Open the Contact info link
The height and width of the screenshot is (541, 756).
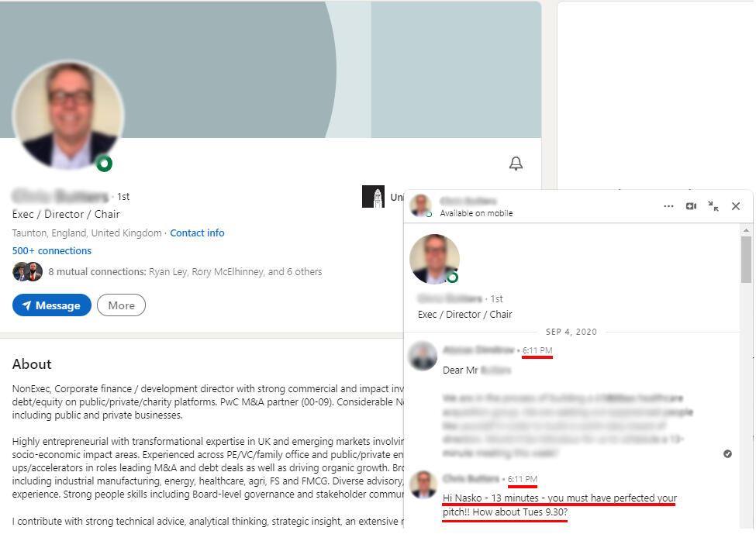(197, 233)
